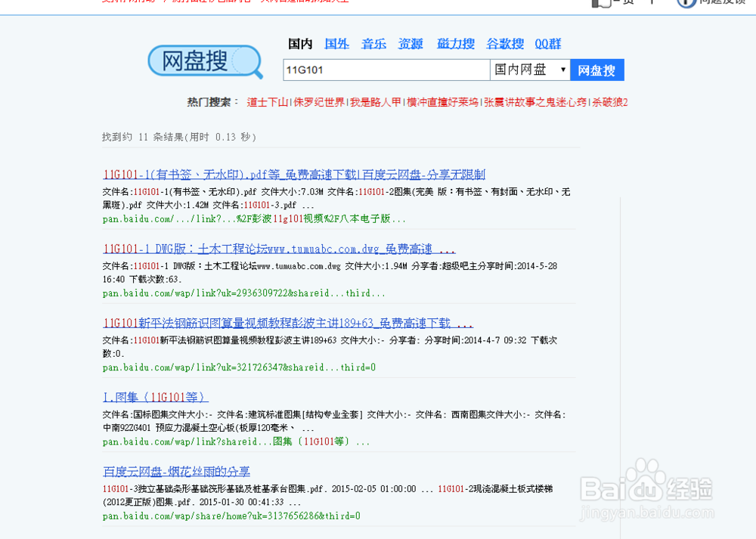Click snippet text 下载次数:63

(155, 280)
